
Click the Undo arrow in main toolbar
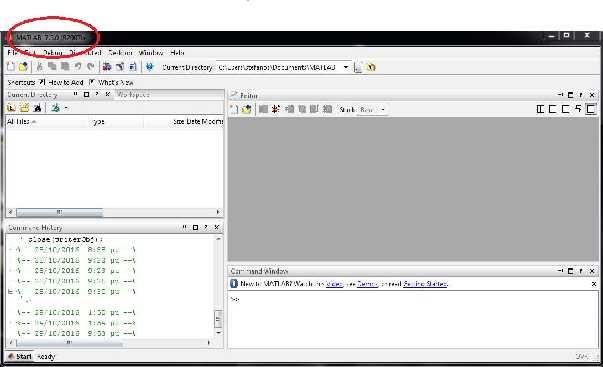pyautogui.click(x=78, y=67)
